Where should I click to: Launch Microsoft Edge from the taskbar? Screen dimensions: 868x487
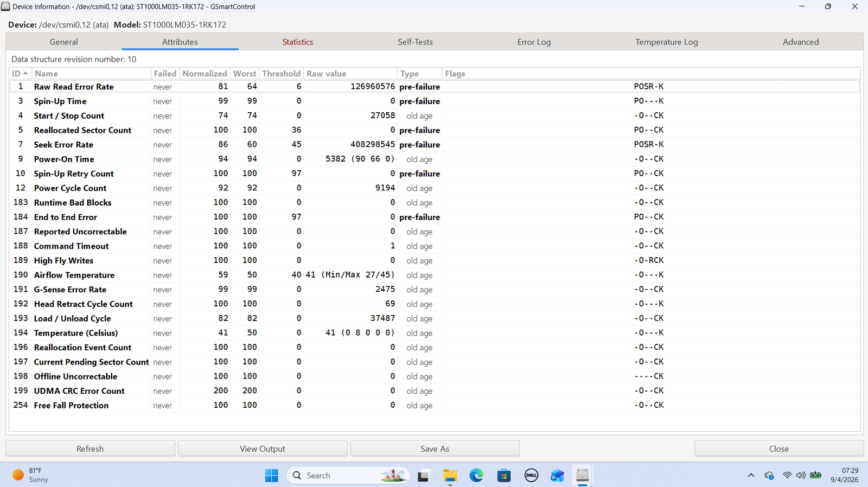476,476
